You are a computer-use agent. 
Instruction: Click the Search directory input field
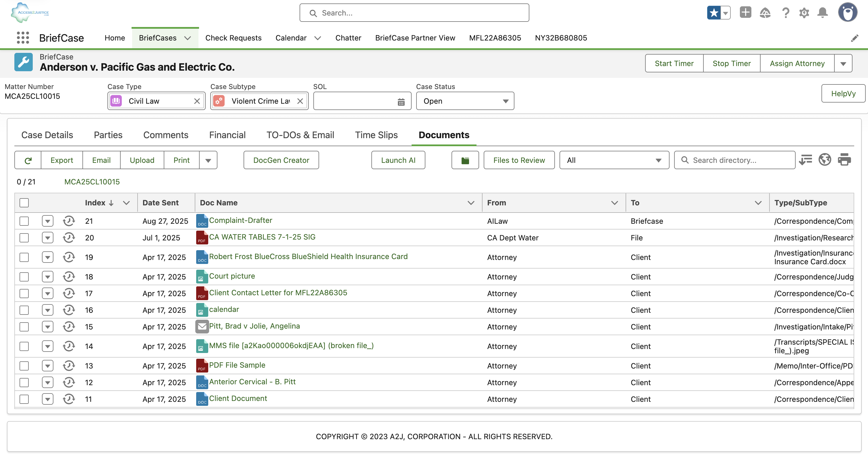point(740,160)
